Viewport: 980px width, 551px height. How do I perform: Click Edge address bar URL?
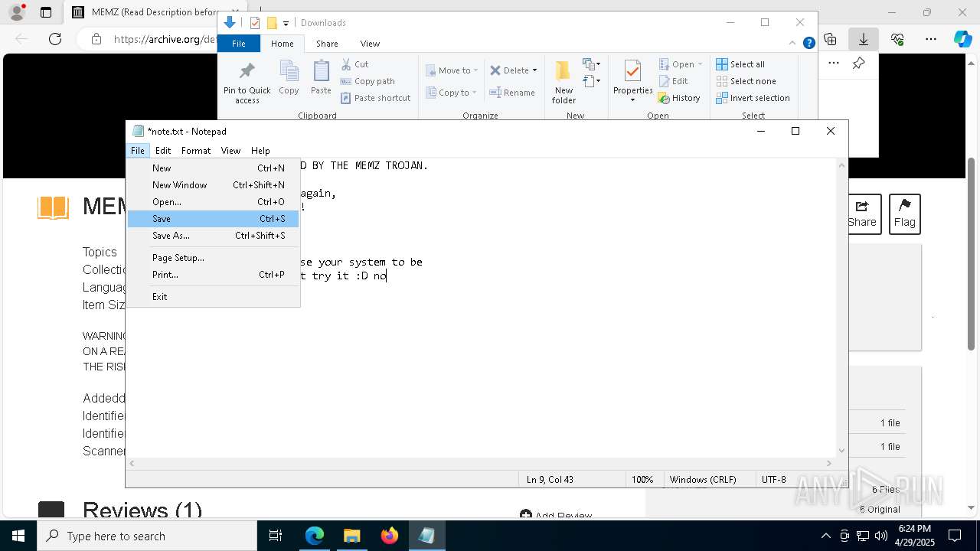point(165,39)
